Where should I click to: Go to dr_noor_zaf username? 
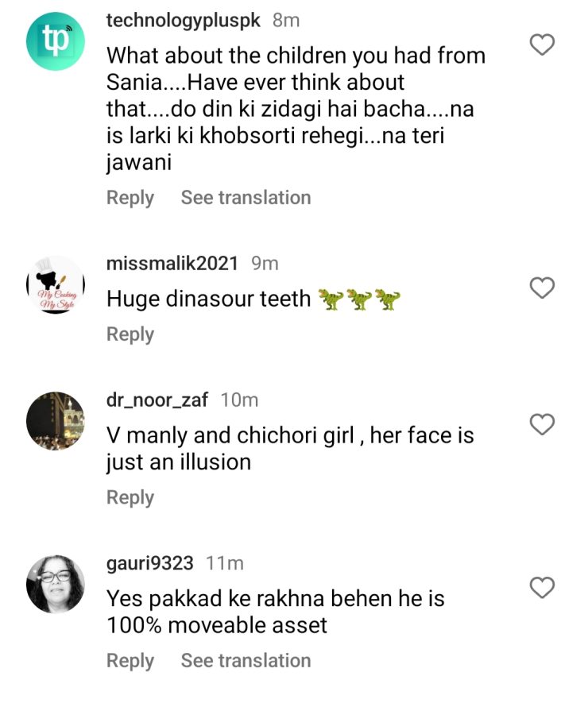tap(157, 400)
